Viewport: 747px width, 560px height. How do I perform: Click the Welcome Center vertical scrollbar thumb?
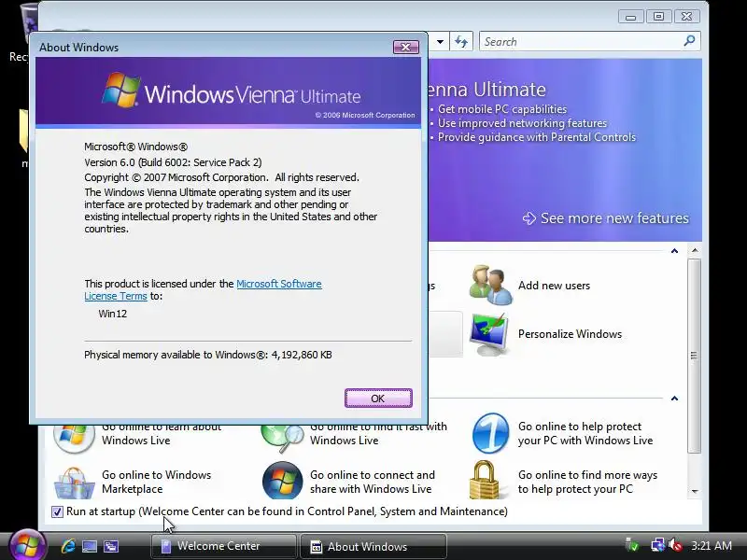click(x=695, y=356)
